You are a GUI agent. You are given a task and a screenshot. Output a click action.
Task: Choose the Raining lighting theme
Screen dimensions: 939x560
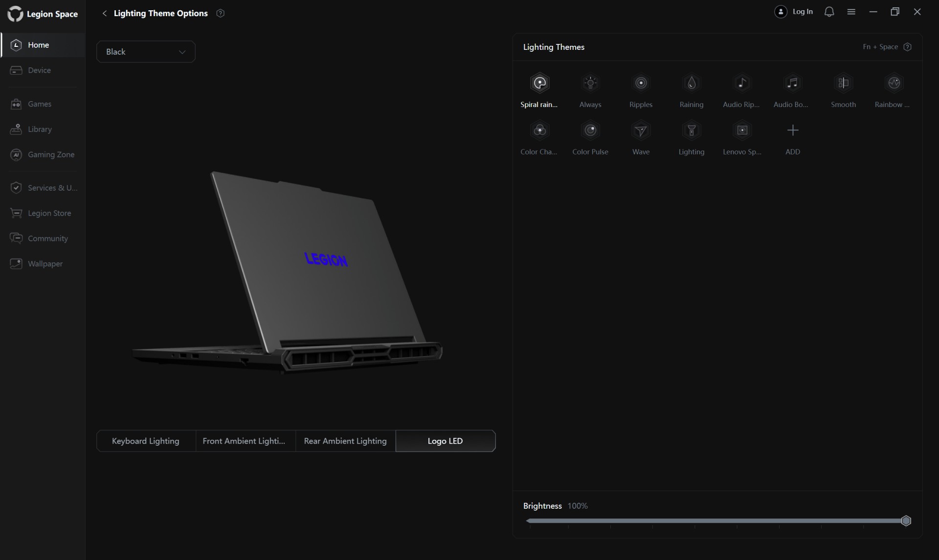pyautogui.click(x=691, y=83)
